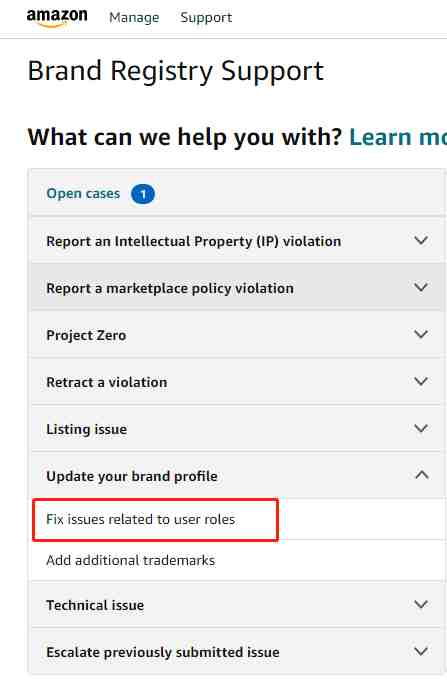This screenshot has height=680, width=447.
Task: Expand the Listing issue chevron
Action: click(x=421, y=428)
